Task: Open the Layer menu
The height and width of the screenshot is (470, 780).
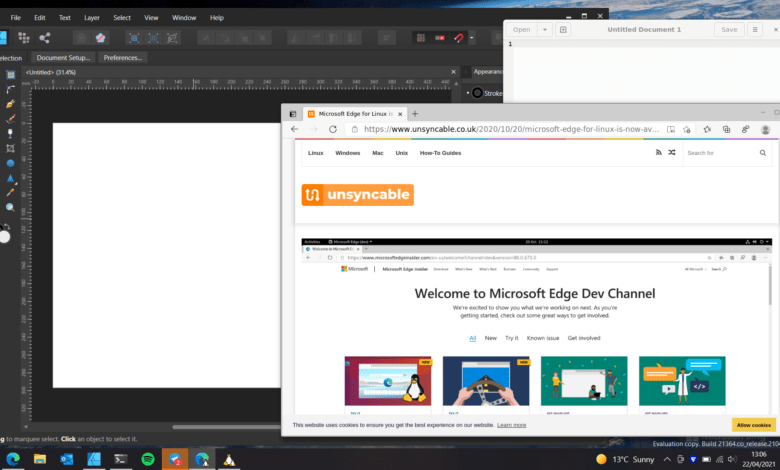Action: [92, 17]
